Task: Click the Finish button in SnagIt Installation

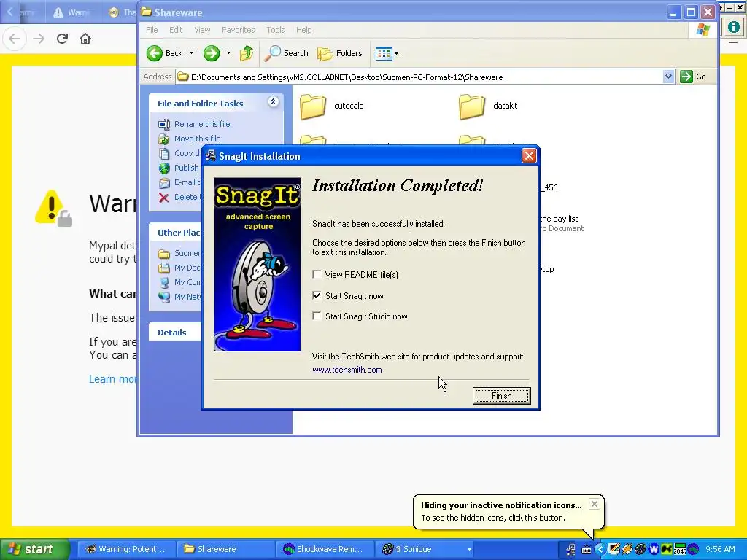Action: point(501,396)
